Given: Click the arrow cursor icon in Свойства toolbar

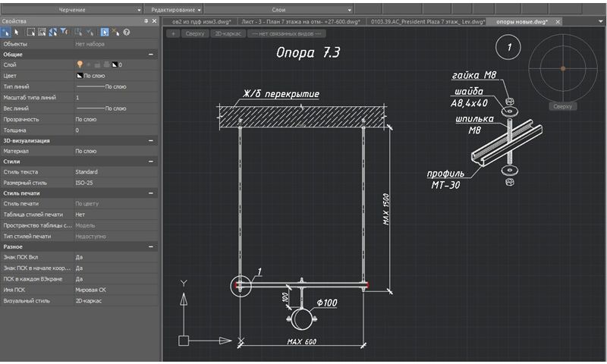Looking at the screenshot, I should coord(16,33).
